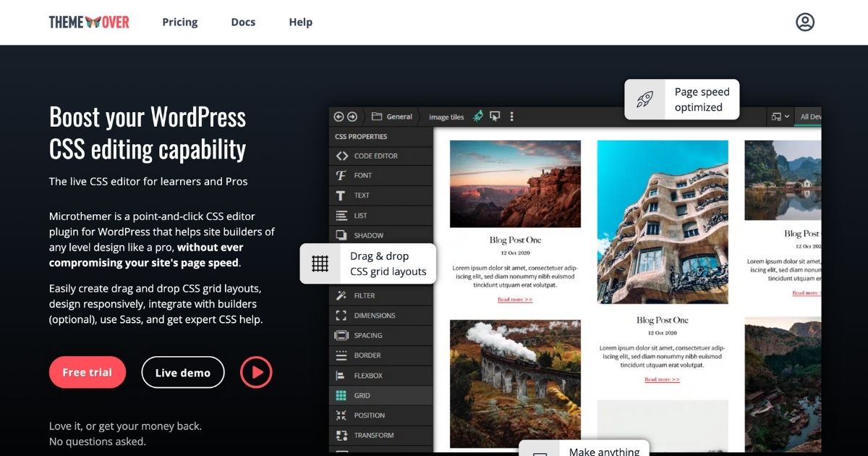Expand the device layout dropdown
The height and width of the screenshot is (456, 868).
point(780,117)
